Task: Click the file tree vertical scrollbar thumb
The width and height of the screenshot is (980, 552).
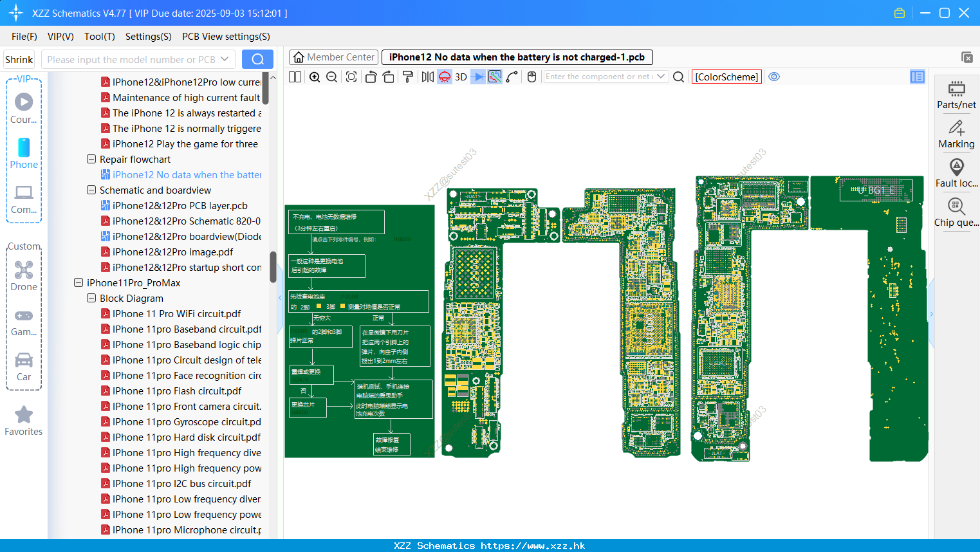Action: pyautogui.click(x=273, y=267)
